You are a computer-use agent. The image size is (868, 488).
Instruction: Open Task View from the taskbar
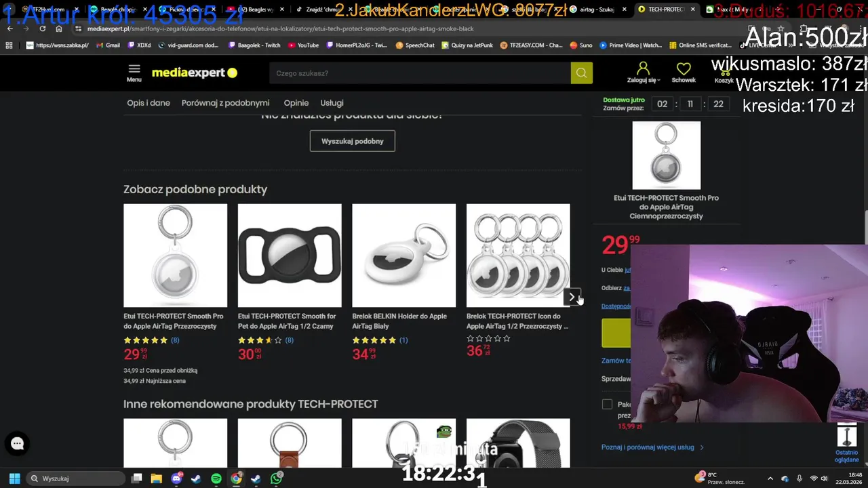[x=136, y=479]
